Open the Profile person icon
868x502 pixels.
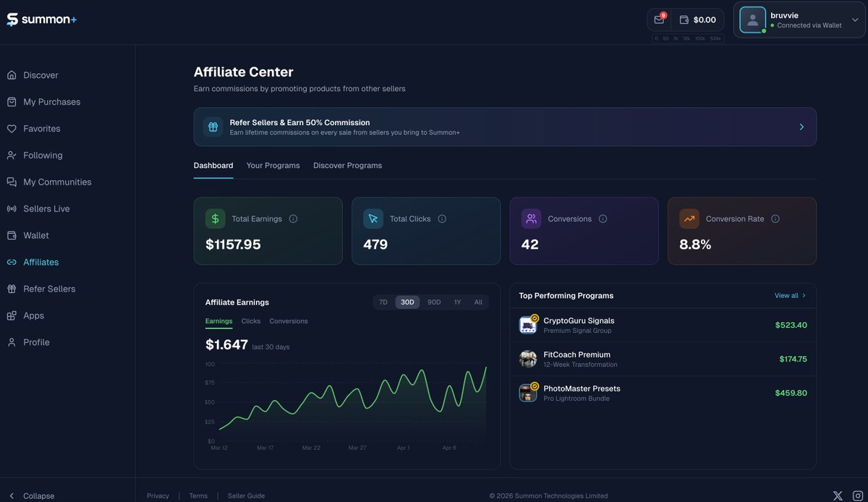click(x=12, y=343)
